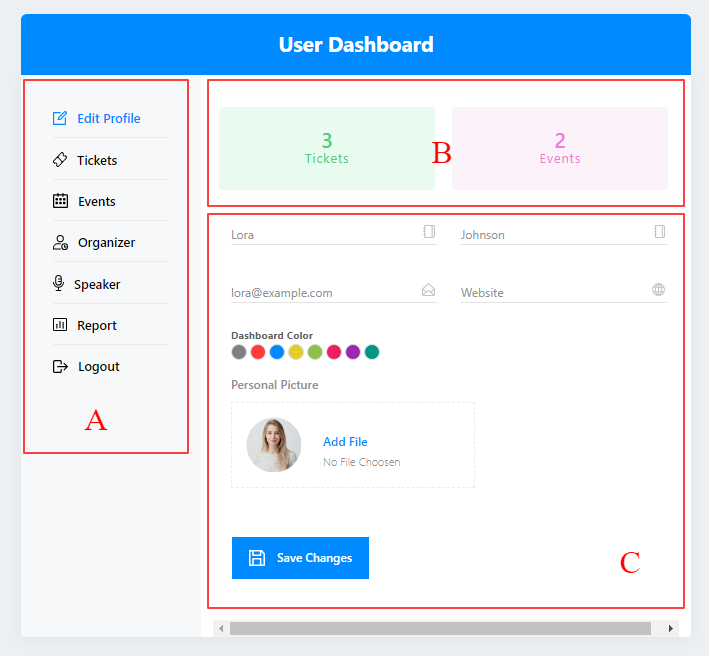Pick the blue dashboard color
709x656 pixels.
click(277, 352)
